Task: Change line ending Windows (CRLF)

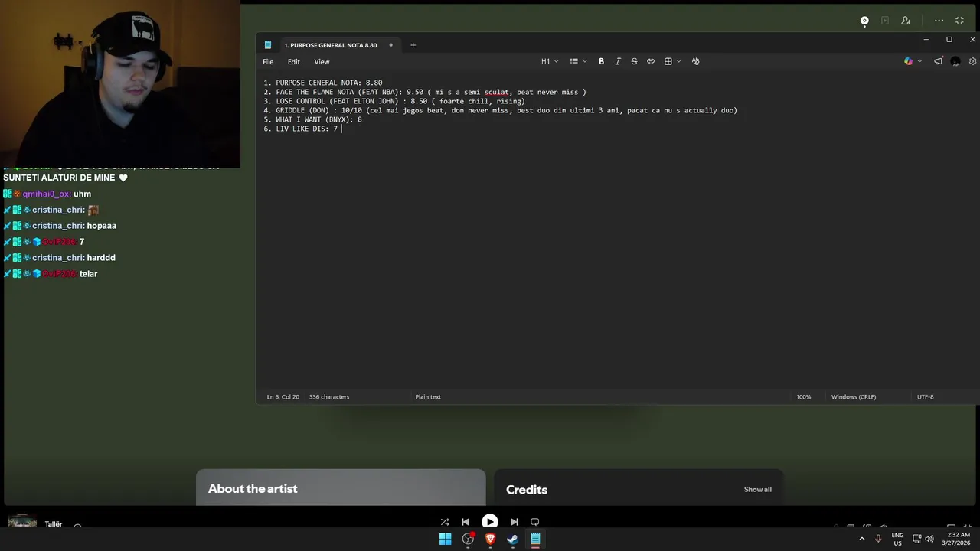Action: [x=854, y=397]
